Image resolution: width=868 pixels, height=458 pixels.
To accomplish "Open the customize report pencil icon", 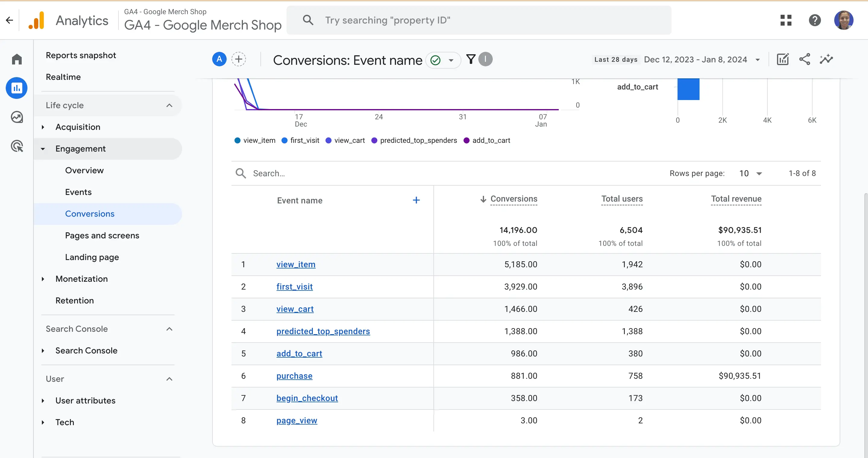I will pos(782,59).
